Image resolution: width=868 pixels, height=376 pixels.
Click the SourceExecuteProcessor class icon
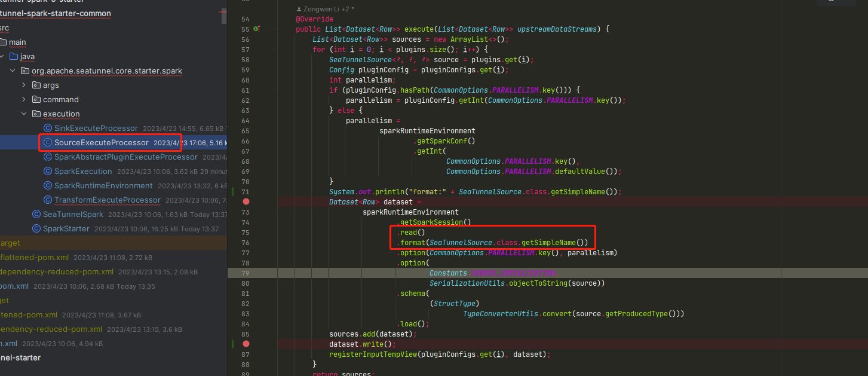point(47,143)
